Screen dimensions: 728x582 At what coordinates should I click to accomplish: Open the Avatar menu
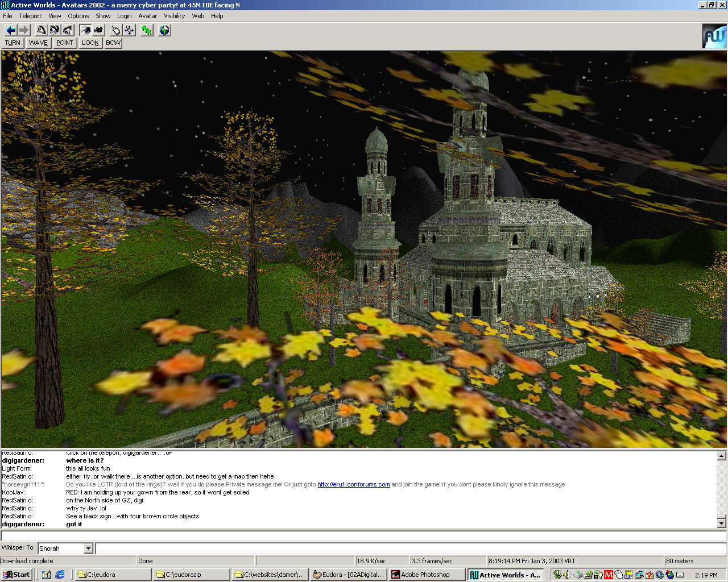click(147, 16)
